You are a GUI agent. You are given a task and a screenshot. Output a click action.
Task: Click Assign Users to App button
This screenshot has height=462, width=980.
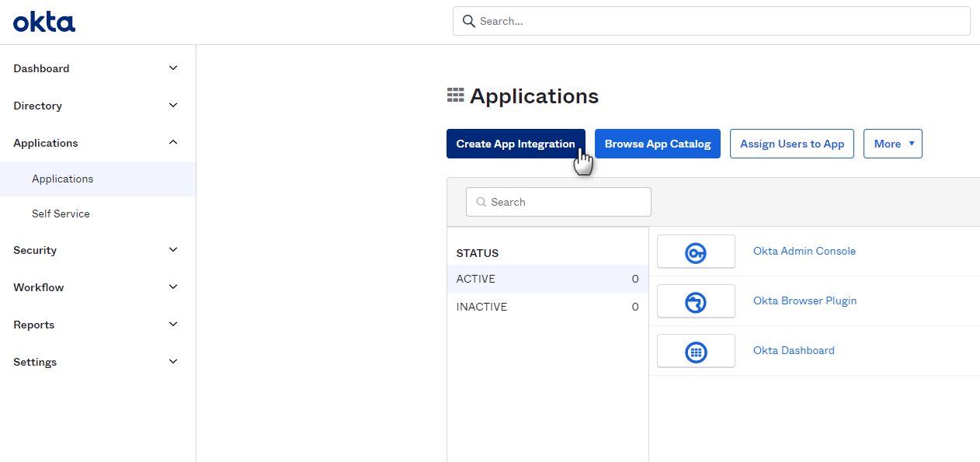pyautogui.click(x=791, y=144)
